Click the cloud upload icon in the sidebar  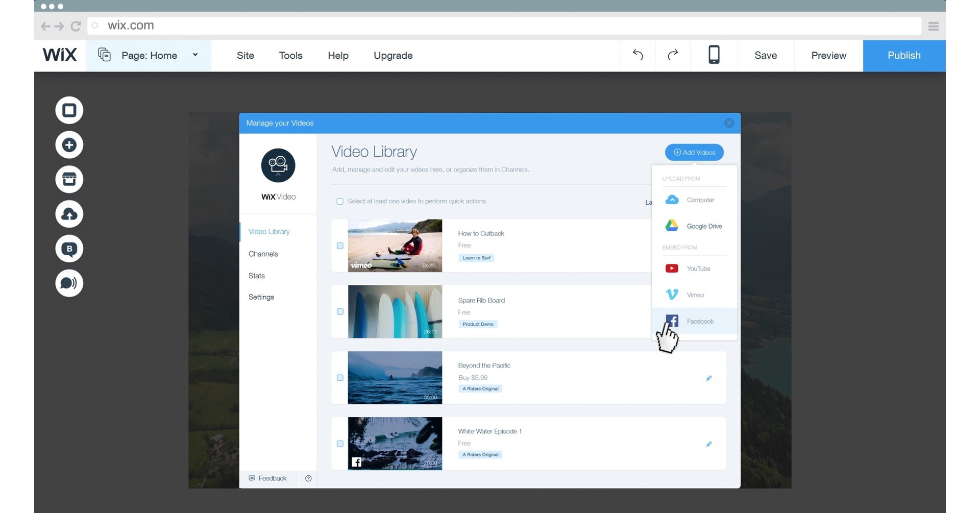click(x=69, y=214)
